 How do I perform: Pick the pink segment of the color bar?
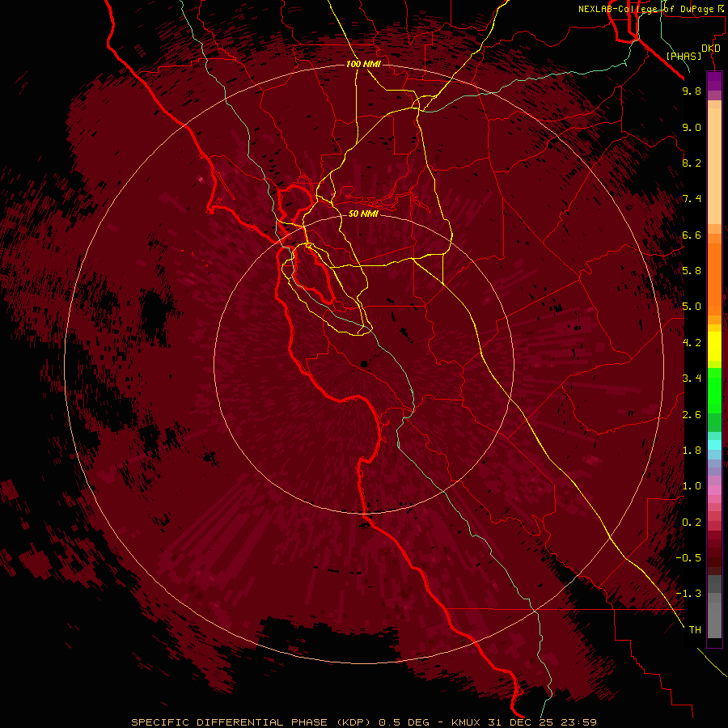(714, 490)
